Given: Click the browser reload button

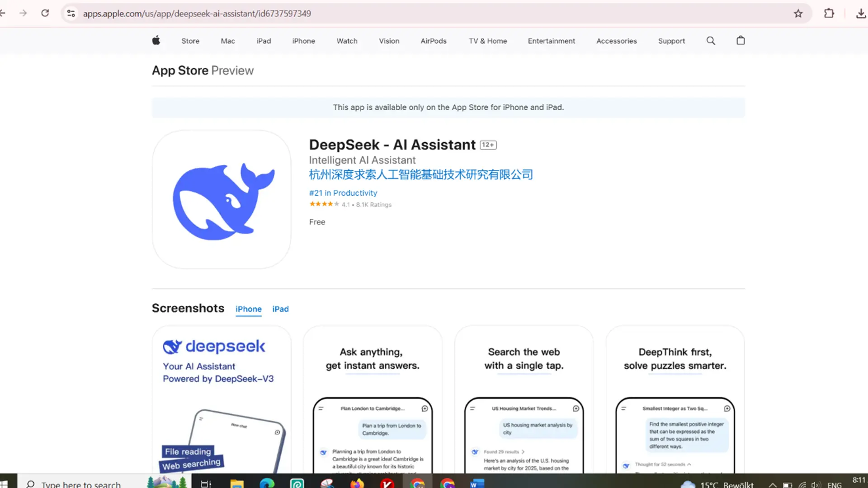Looking at the screenshot, I should [x=45, y=13].
